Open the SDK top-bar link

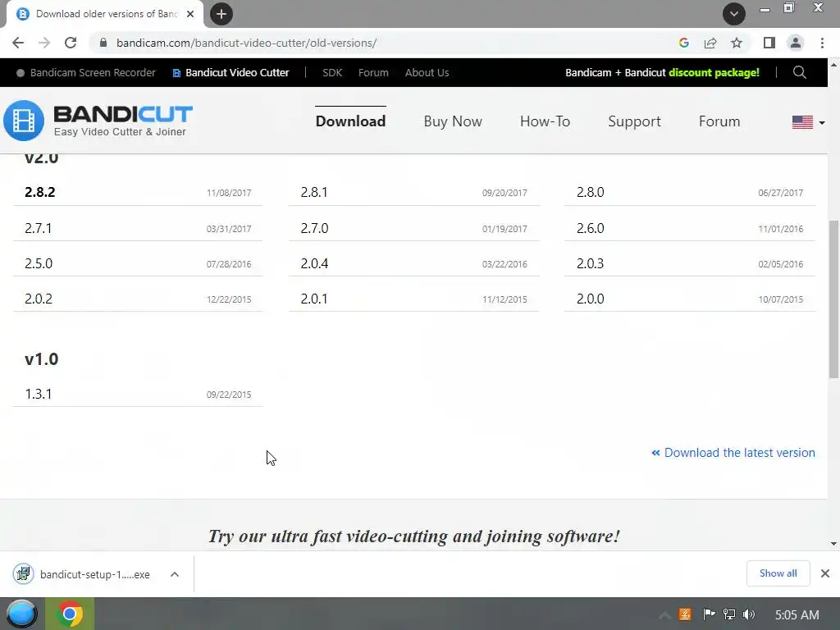point(332,73)
